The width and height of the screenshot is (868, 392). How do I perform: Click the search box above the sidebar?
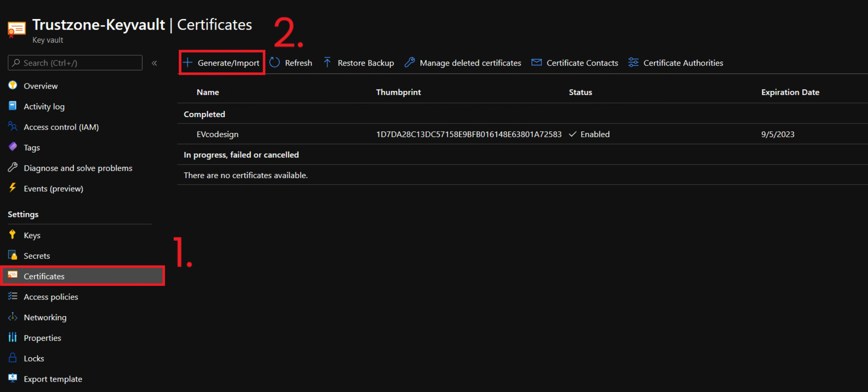[74, 63]
